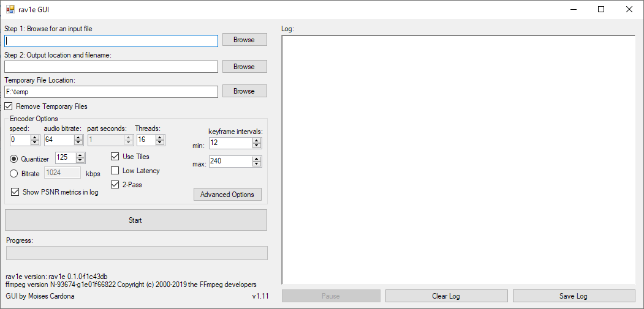
Task: Select the Bitrate radio button
Action: 14,174
